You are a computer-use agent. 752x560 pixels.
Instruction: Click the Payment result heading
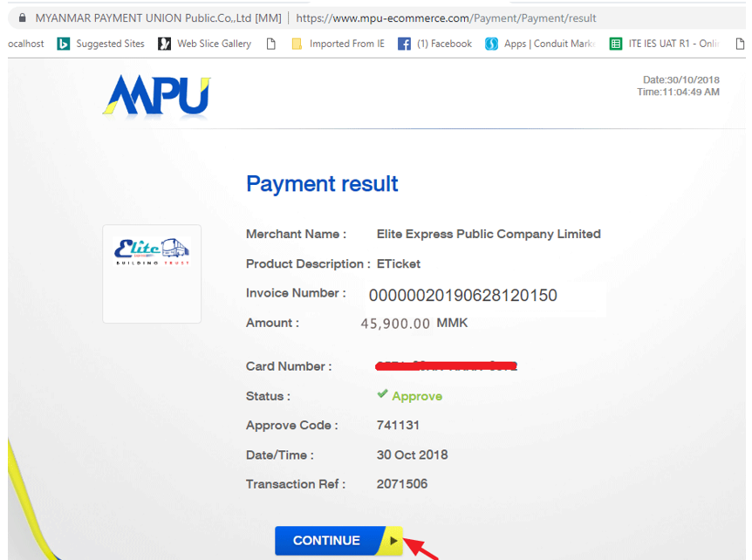click(x=322, y=184)
